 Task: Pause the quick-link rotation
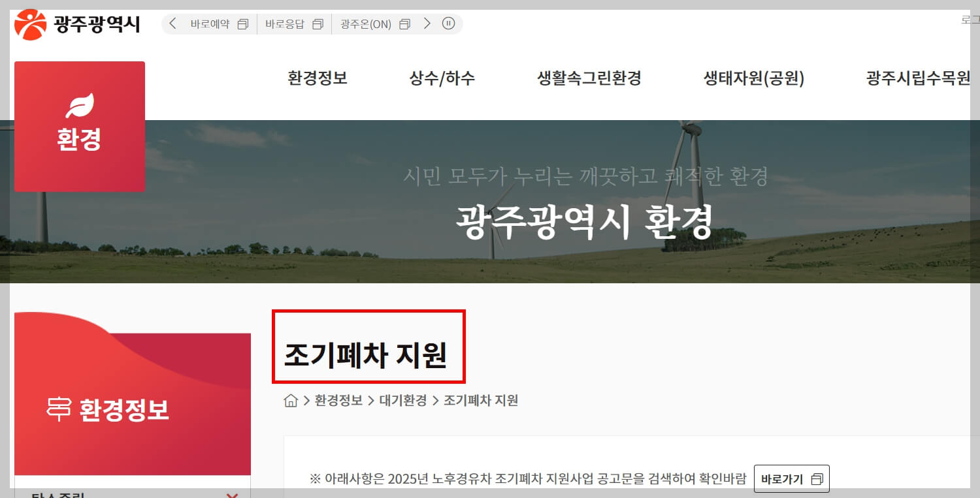[448, 24]
